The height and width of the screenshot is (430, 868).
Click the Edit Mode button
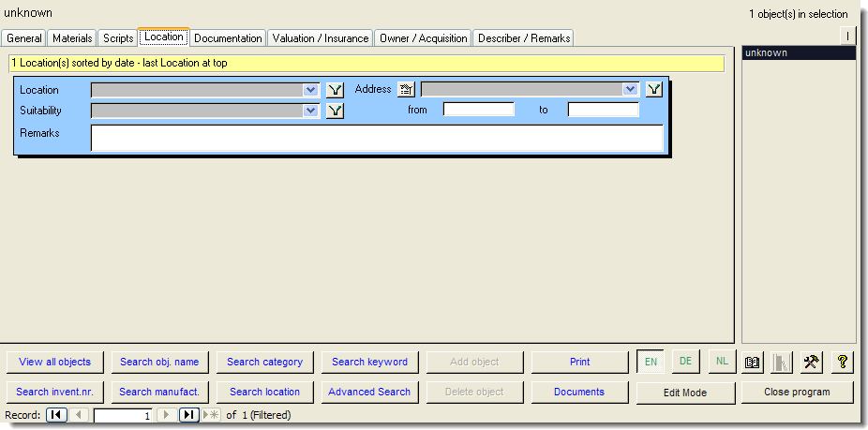[685, 393]
